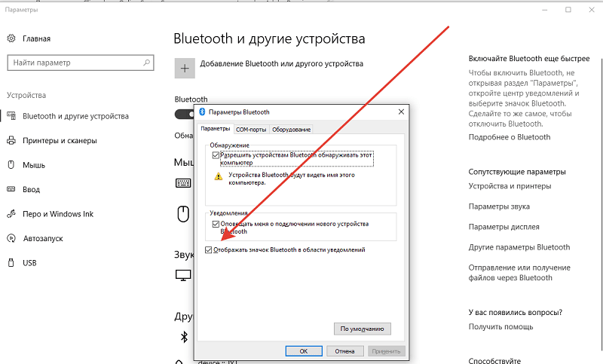Select Мышь in the sidebar
Screen dimensions: 603x364
click(x=34, y=165)
